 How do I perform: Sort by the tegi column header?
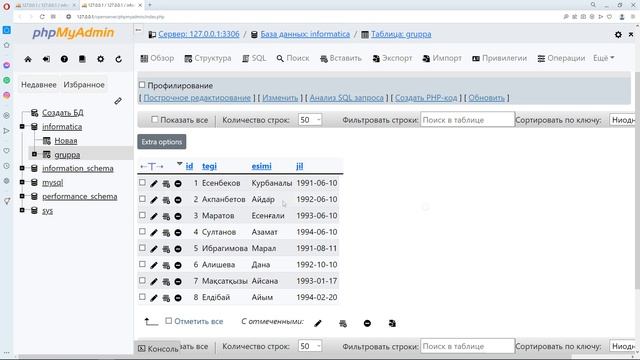click(209, 166)
